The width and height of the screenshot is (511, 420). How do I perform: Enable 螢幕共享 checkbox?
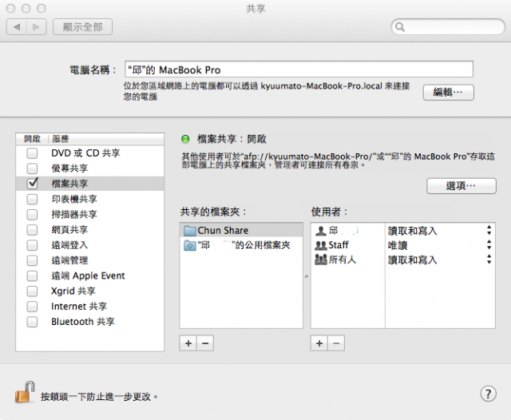click(32, 168)
